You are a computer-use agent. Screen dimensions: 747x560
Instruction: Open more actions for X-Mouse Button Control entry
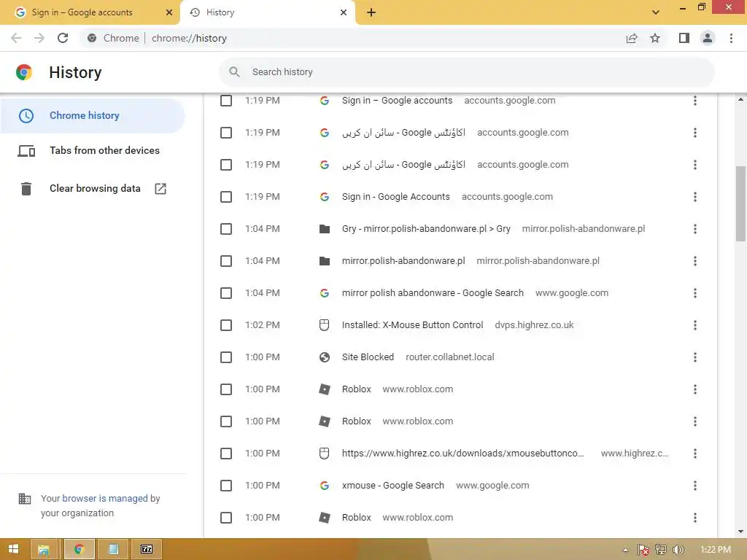(x=695, y=325)
